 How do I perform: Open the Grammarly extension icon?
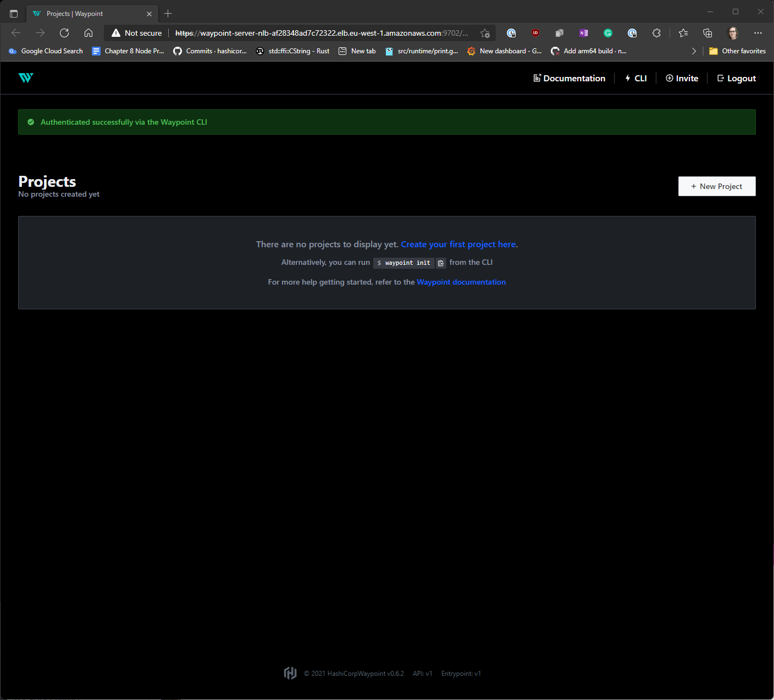(608, 33)
